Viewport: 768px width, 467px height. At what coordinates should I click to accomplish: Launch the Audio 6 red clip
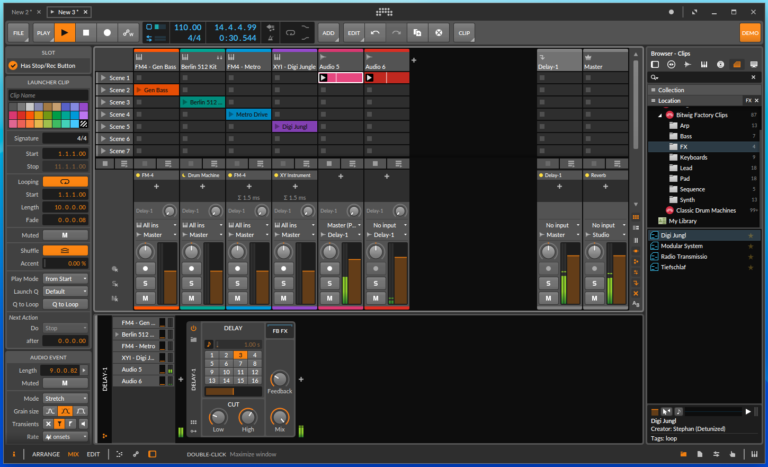point(370,77)
